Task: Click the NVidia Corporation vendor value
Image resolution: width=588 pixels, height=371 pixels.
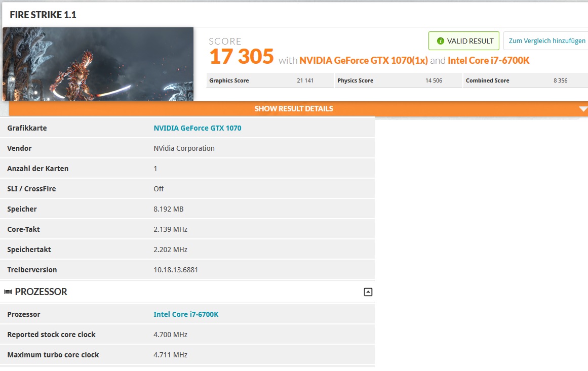Action: coord(184,148)
